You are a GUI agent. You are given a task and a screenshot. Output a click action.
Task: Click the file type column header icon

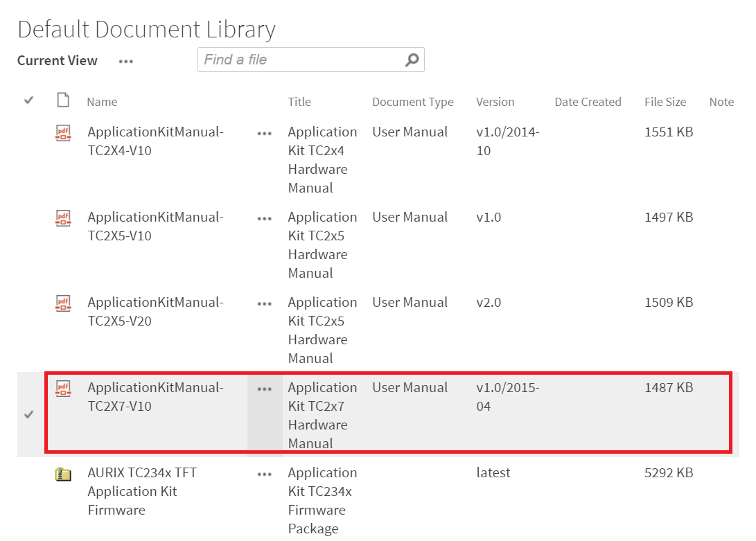point(63,100)
